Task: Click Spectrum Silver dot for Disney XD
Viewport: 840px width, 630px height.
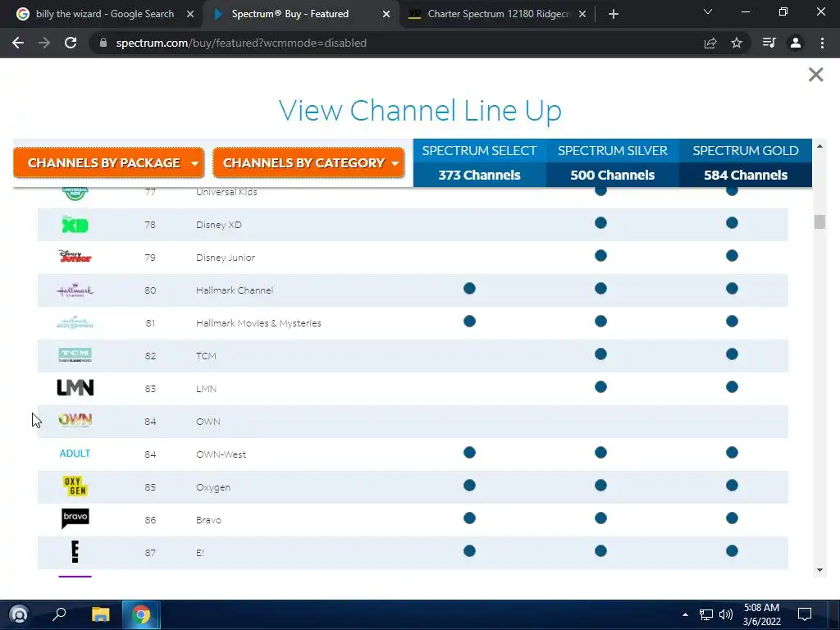Action: (x=600, y=223)
